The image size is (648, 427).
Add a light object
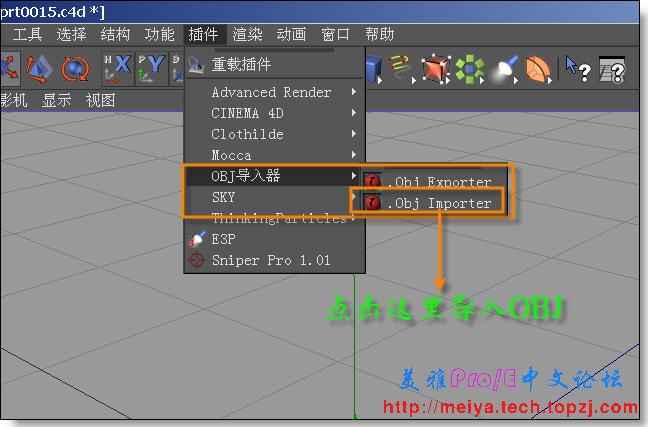pos(505,69)
